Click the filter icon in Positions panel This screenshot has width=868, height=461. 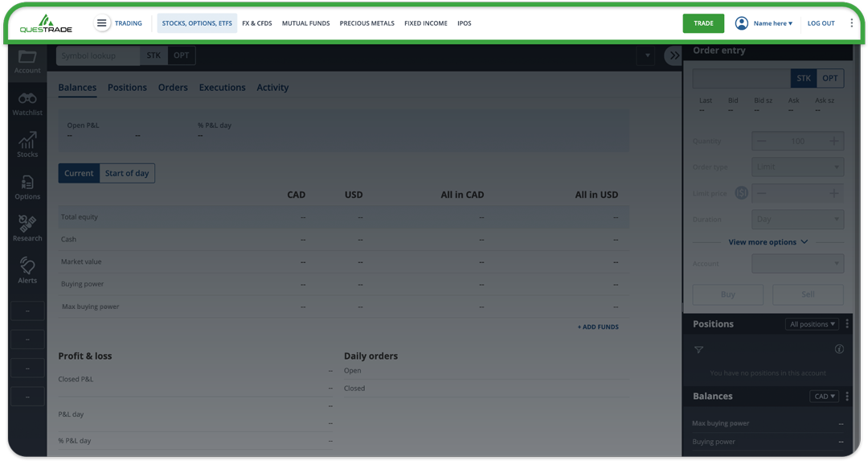point(698,349)
